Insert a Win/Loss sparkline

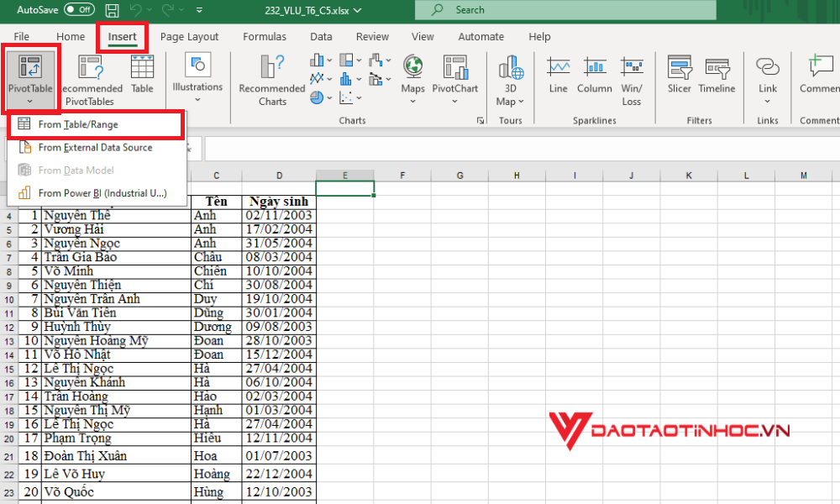(x=632, y=81)
